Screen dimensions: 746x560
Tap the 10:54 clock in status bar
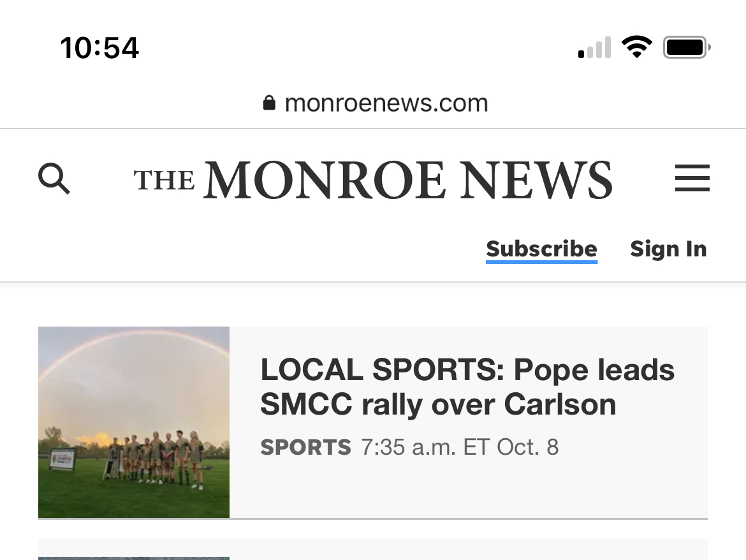99,48
